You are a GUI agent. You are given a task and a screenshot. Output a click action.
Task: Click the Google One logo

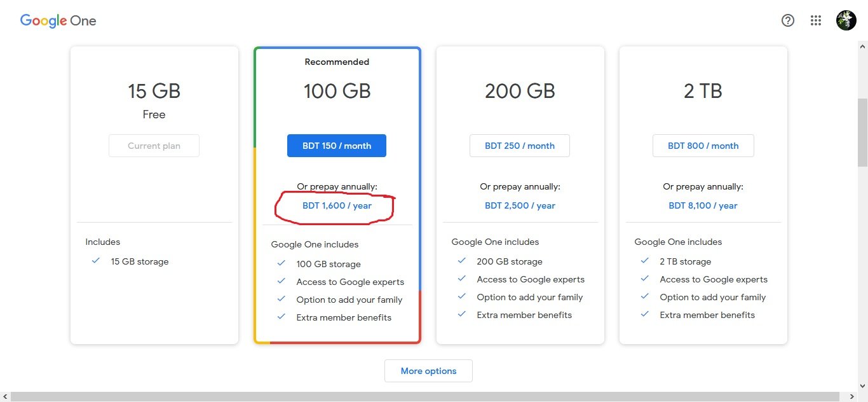point(58,20)
